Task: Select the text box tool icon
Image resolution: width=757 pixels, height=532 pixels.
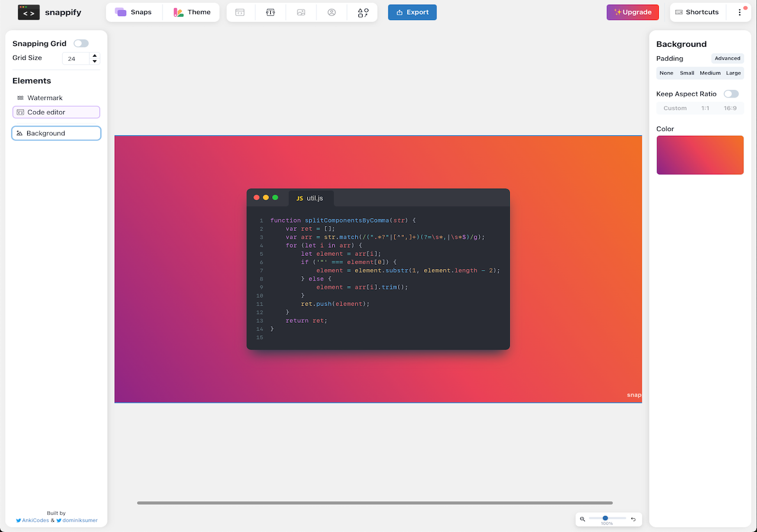Action: 270,12
